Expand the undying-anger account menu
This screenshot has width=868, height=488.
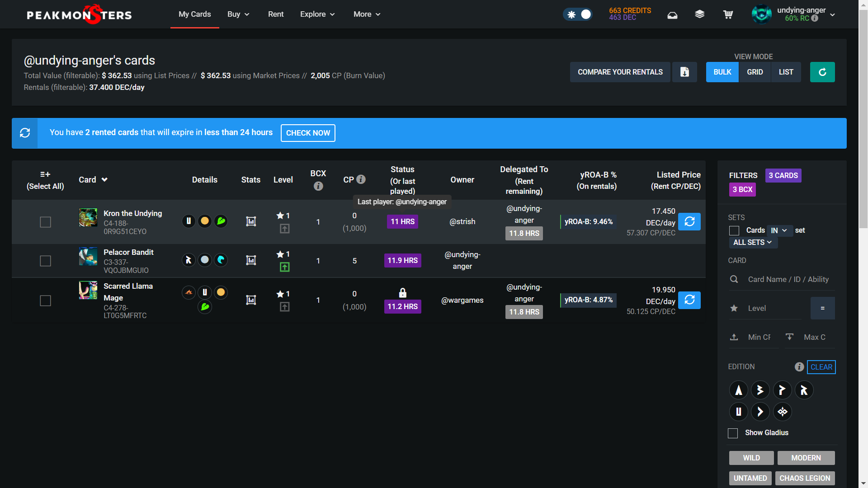[x=832, y=14]
